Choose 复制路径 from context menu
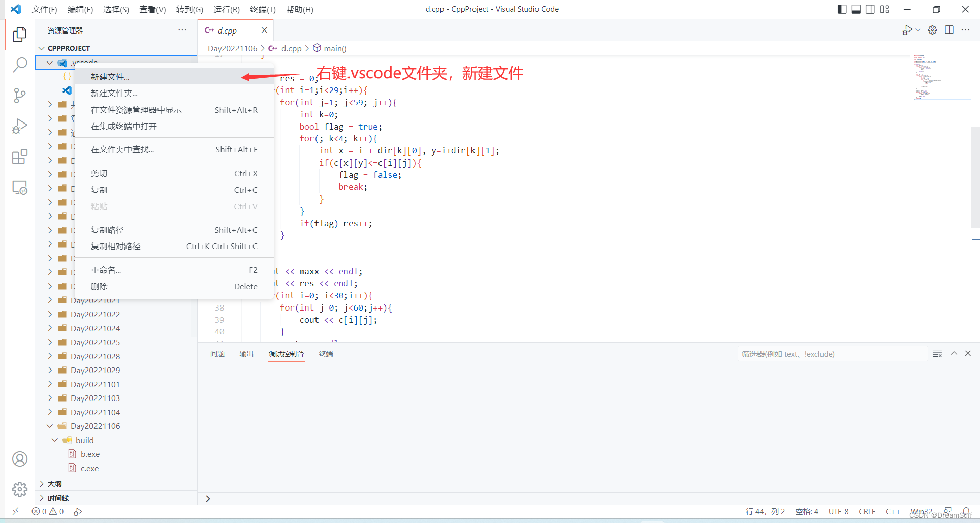 (174, 230)
